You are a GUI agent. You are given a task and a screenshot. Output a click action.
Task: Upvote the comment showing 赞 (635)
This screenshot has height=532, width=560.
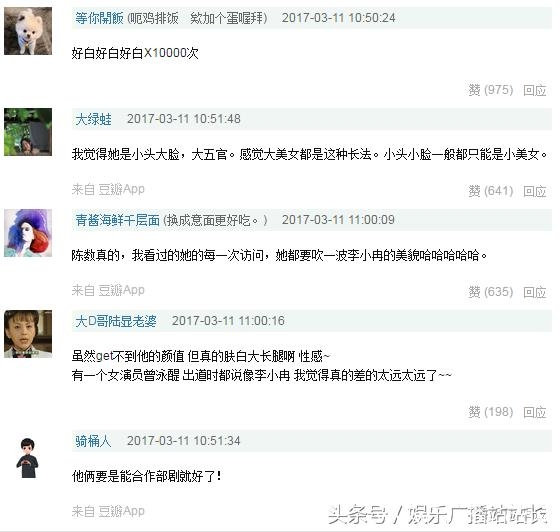pyautogui.click(x=491, y=292)
